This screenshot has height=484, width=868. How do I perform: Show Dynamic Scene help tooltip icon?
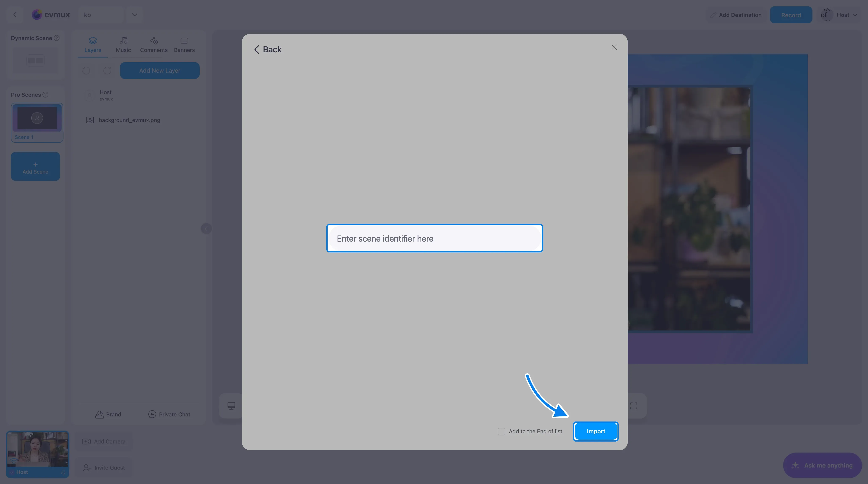pos(57,38)
